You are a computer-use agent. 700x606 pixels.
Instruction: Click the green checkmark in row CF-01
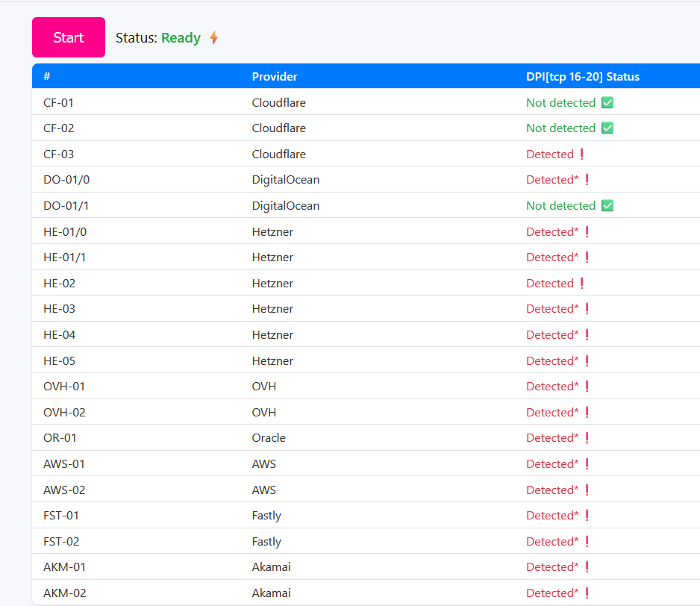click(x=607, y=103)
